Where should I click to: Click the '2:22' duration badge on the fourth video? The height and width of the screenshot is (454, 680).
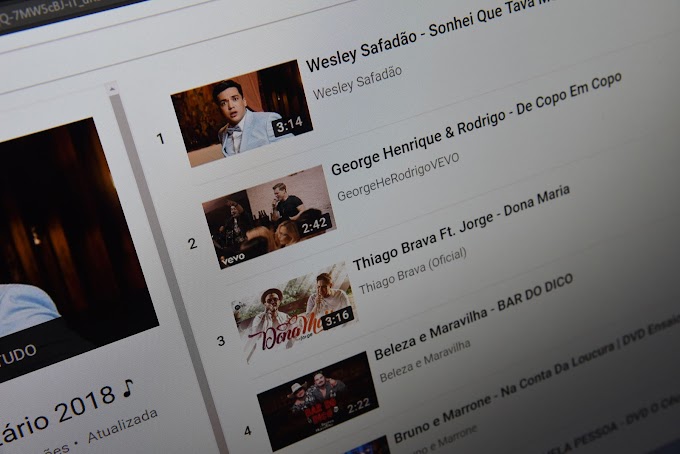pyautogui.click(x=359, y=406)
